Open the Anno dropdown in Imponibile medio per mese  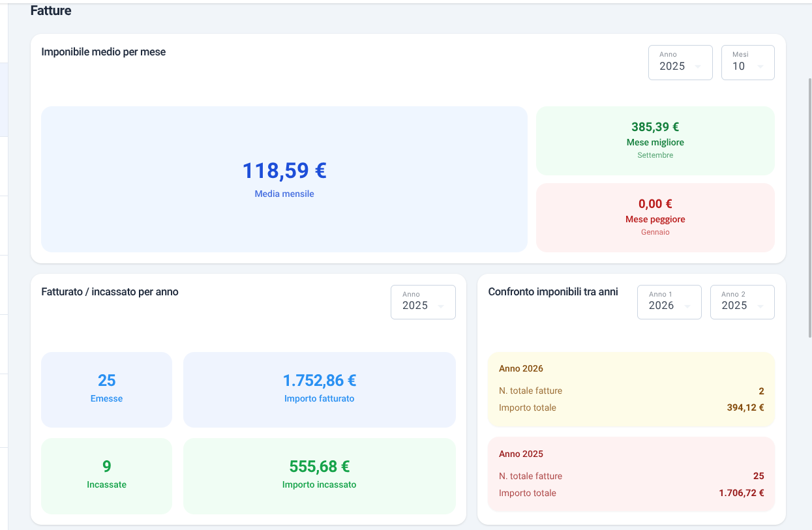point(680,63)
